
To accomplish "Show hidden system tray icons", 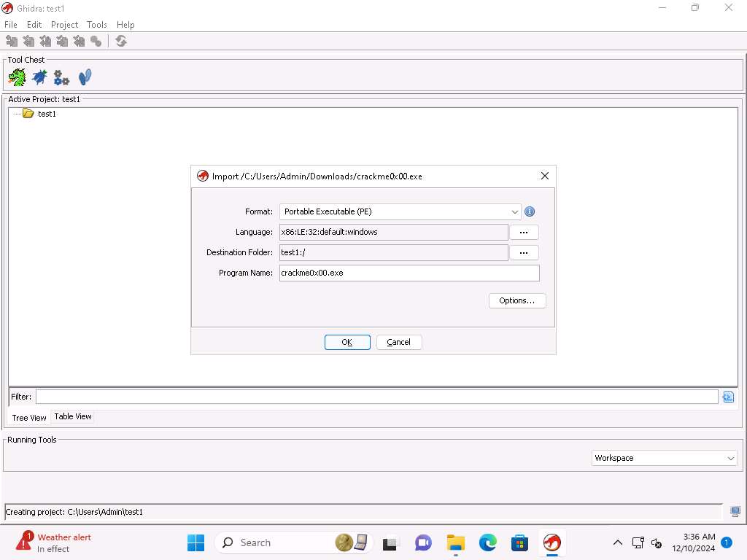I will coord(617,542).
